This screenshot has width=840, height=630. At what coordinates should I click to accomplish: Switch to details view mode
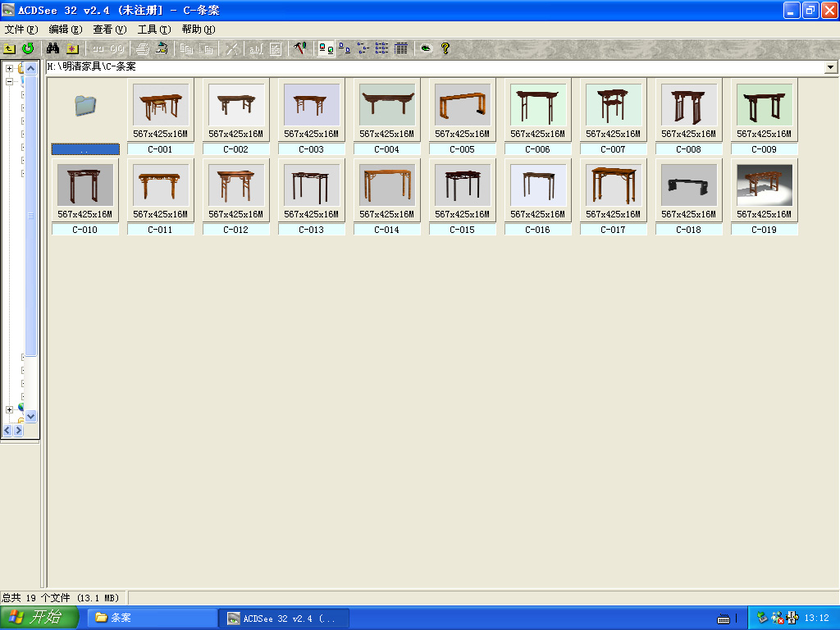tap(400, 48)
